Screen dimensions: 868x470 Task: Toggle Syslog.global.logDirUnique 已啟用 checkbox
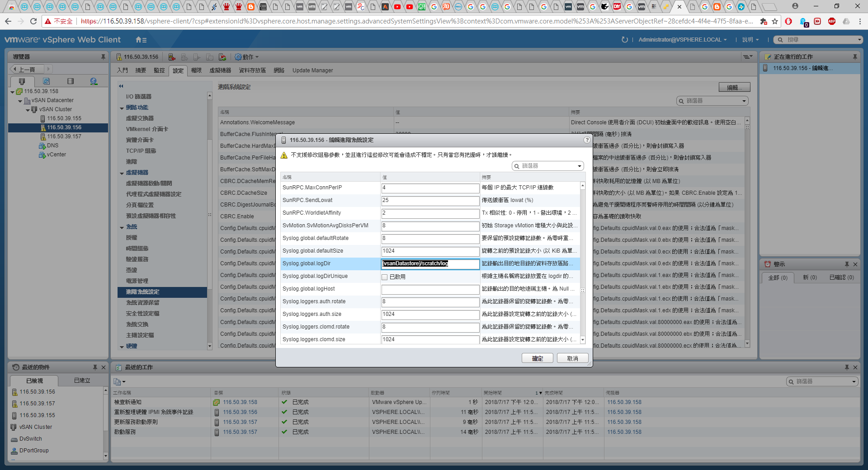pyautogui.click(x=384, y=277)
